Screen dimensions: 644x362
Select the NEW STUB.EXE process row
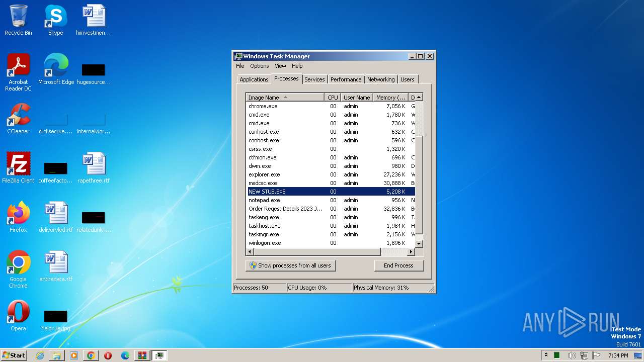point(331,192)
